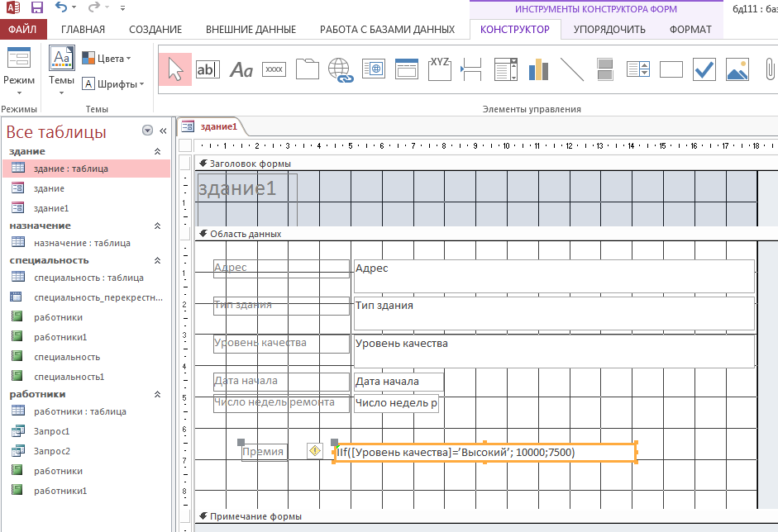778x532 pixels.
Task: Switch to the ФОРМАТ tab
Action: [x=690, y=29]
